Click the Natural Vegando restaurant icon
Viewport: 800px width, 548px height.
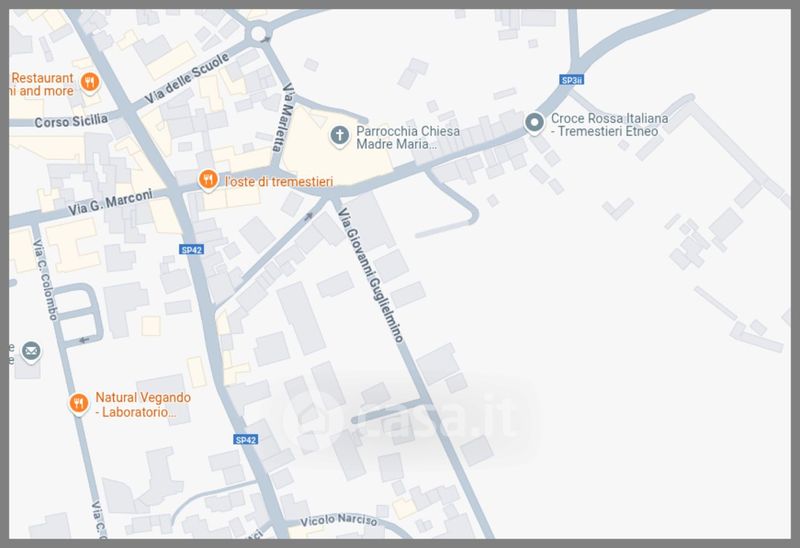[79, 404]
